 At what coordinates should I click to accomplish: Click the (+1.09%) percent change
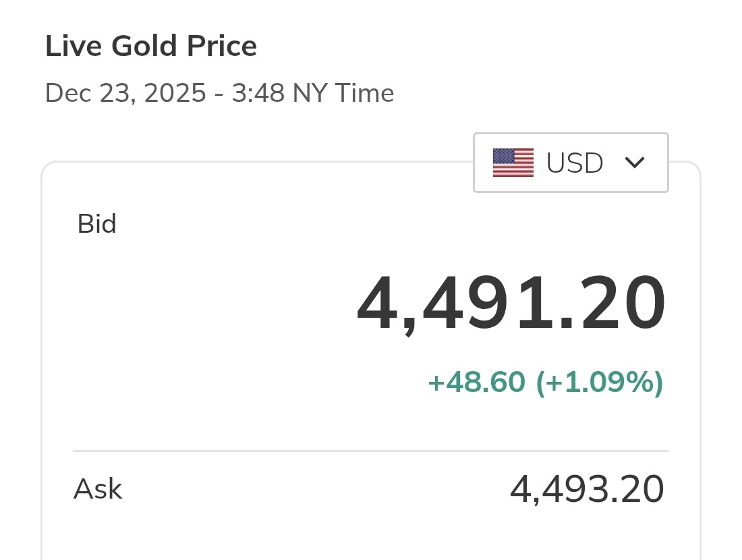600,383
